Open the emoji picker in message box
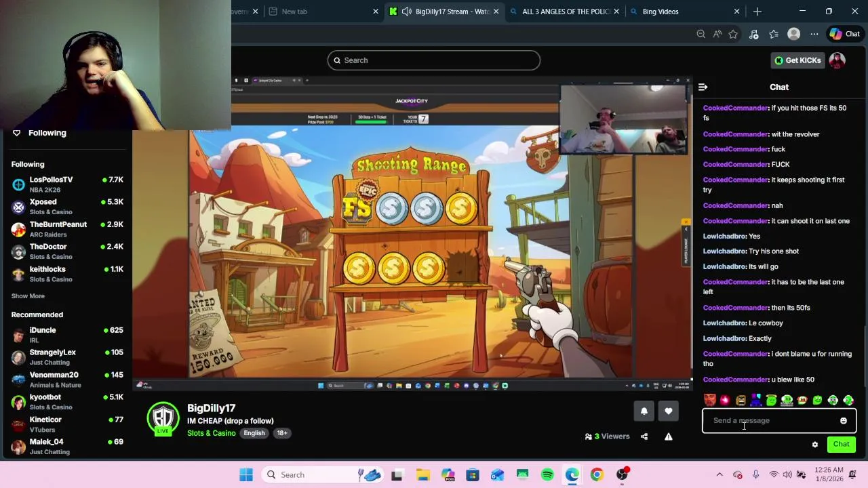Viewport: 868px width, 488px height. [844, 421]
